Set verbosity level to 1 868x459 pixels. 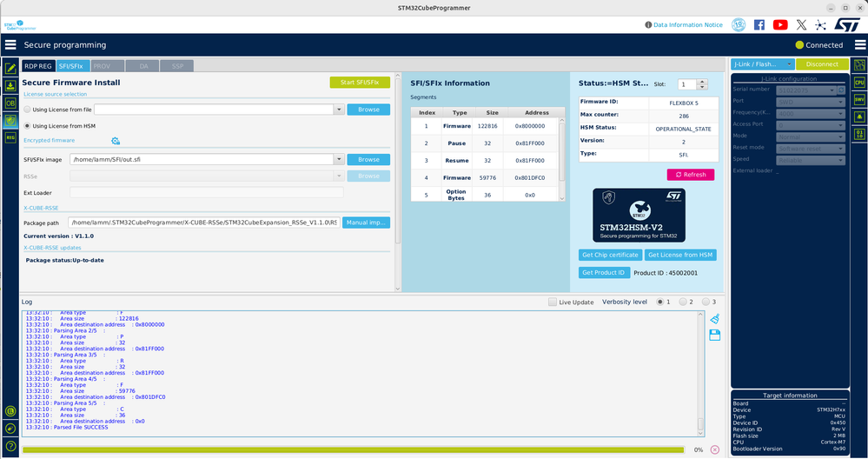(659, 302)
